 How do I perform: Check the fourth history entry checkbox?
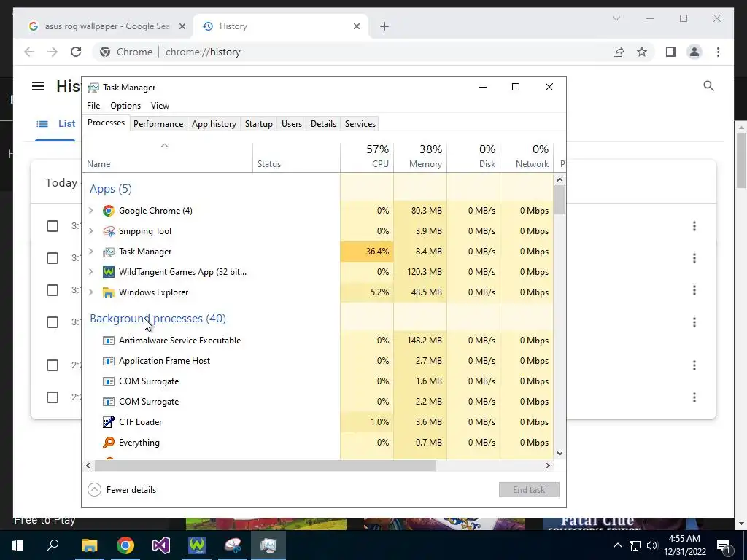53,322
